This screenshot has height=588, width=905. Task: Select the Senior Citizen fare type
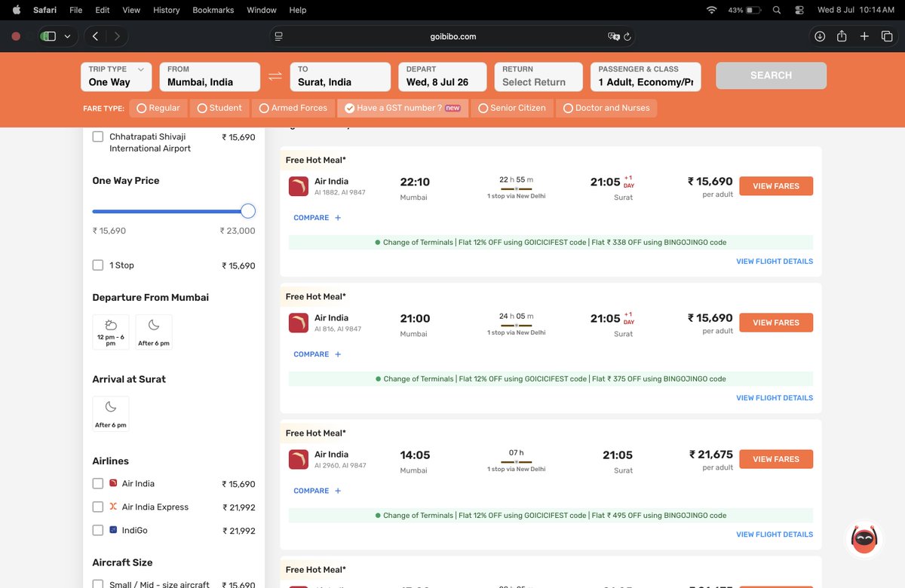[x=512, y=108]
